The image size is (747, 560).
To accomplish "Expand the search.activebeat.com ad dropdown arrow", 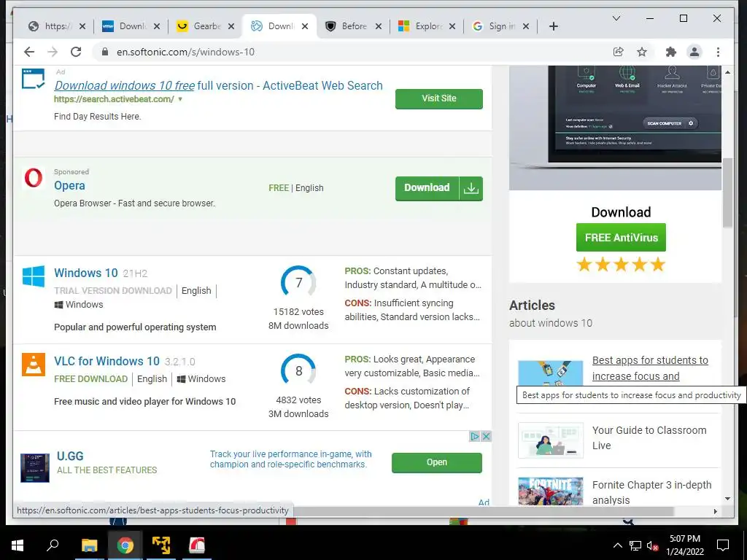I will (x=180, y=99).
